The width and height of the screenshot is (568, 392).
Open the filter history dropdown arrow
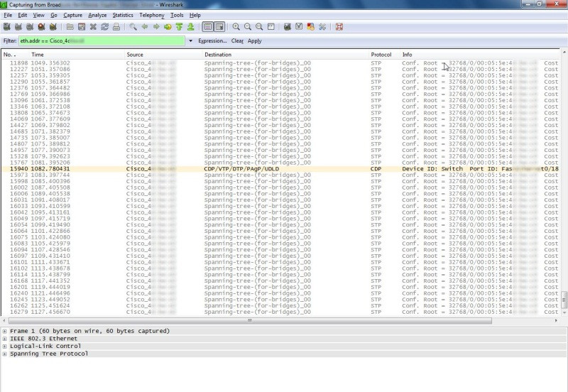point(190,41)
